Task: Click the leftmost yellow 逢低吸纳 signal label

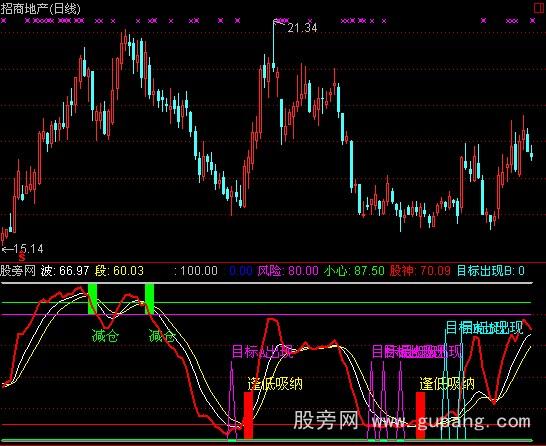Action: (x=275, y=383)
